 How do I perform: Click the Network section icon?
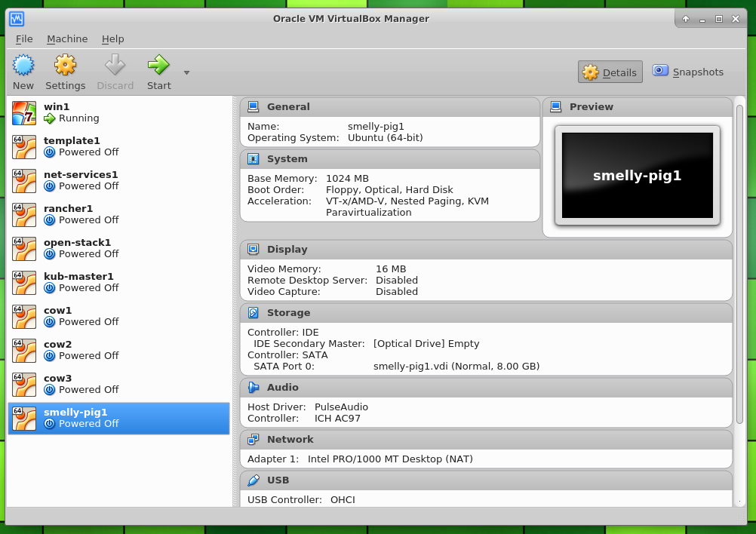point(253,440)
